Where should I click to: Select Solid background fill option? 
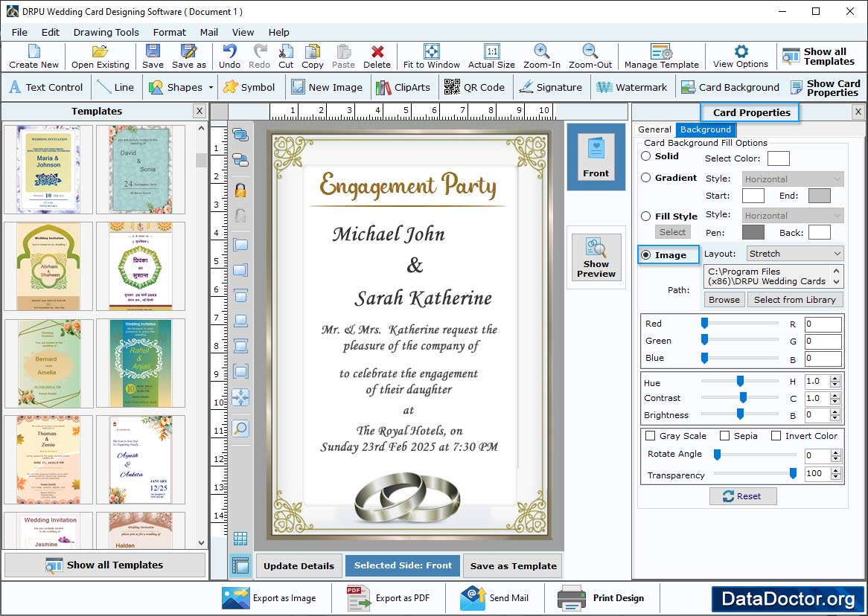click(x=645, y=156)
